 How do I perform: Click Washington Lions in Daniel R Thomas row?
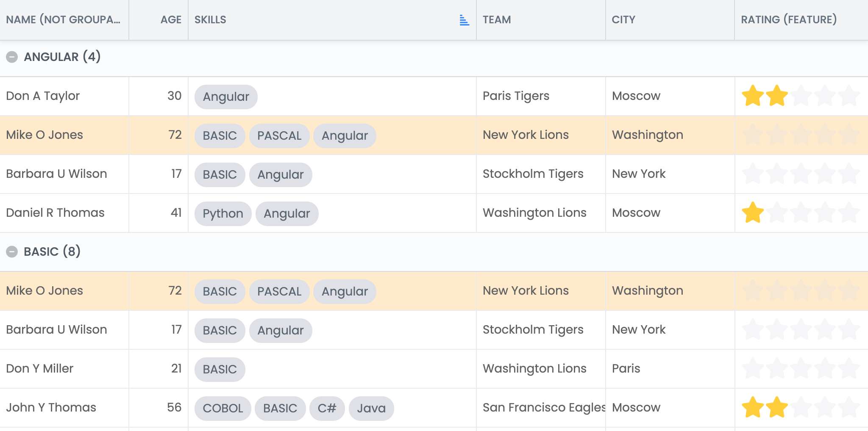(x=541, y=213)
